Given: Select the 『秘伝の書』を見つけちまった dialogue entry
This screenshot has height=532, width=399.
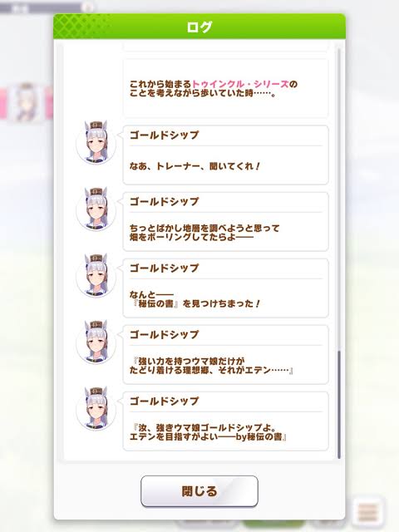Looking at the screenshot, I should [225, 288].
